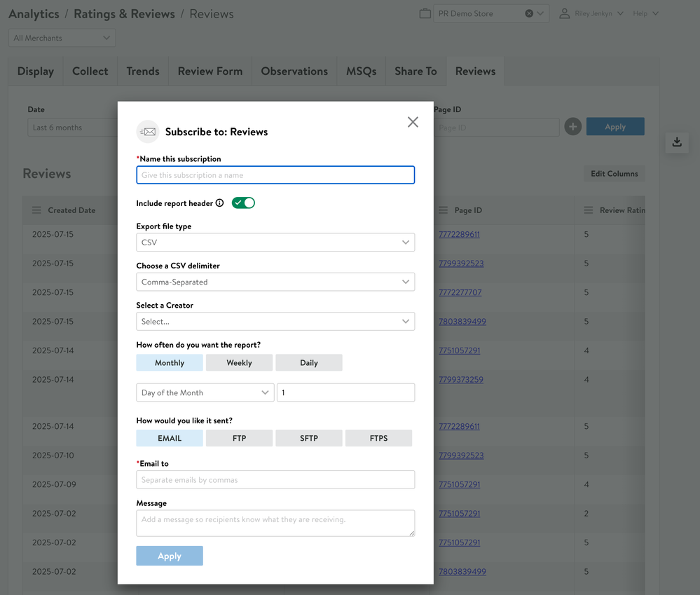700x595 pixels.
Task: Click the Page ID filter input
Action: [x=496, y=128]
